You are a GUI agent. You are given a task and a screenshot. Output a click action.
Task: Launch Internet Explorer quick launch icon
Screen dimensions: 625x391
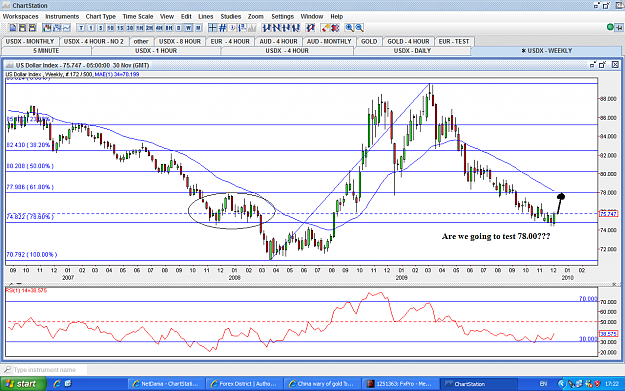point(57,383)
